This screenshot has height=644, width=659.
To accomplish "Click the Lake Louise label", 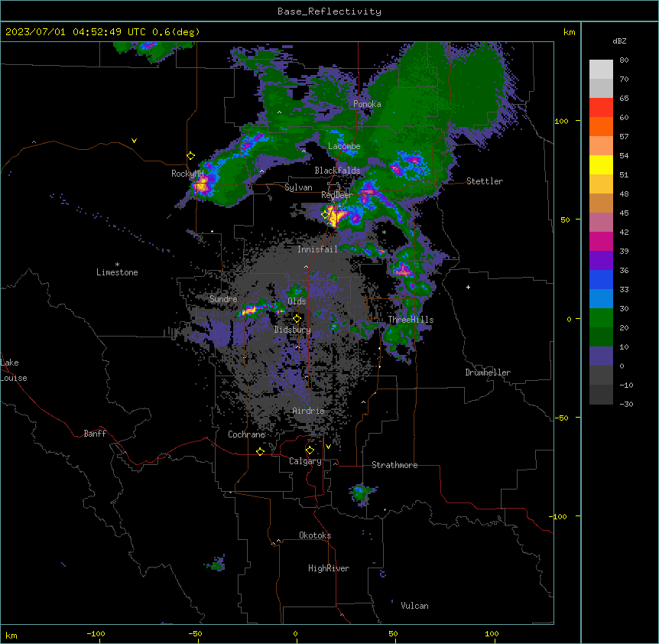I will pyautogui.click(x=14, y=370).
